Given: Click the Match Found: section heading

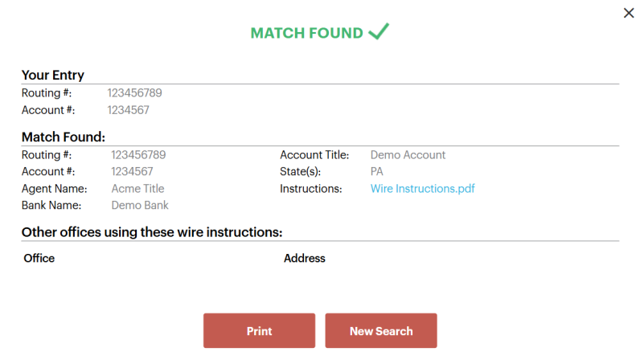Looking at the screenshot, I should [x=64, y=137].
